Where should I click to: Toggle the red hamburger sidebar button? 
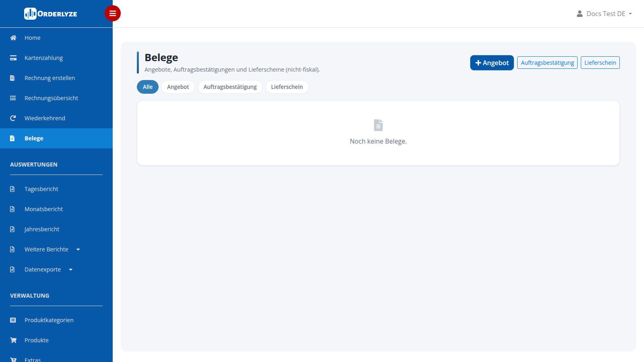tap(113, 13)
